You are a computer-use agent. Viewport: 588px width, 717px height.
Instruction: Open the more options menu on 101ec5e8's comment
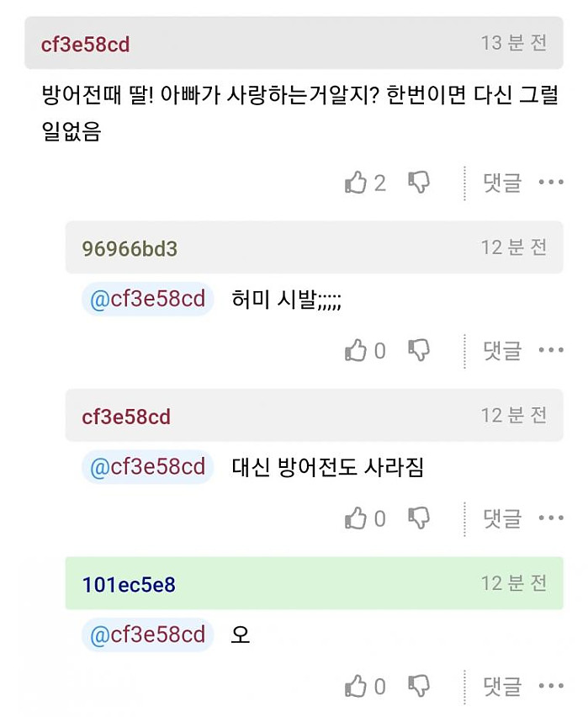551,687
